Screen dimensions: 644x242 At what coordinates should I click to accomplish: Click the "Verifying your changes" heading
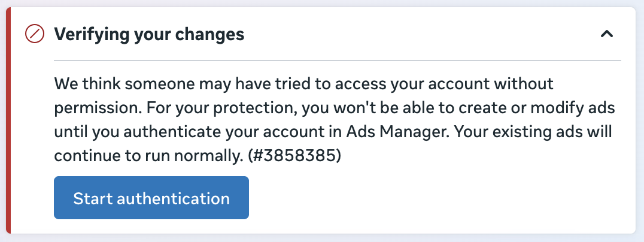(149, 35)
